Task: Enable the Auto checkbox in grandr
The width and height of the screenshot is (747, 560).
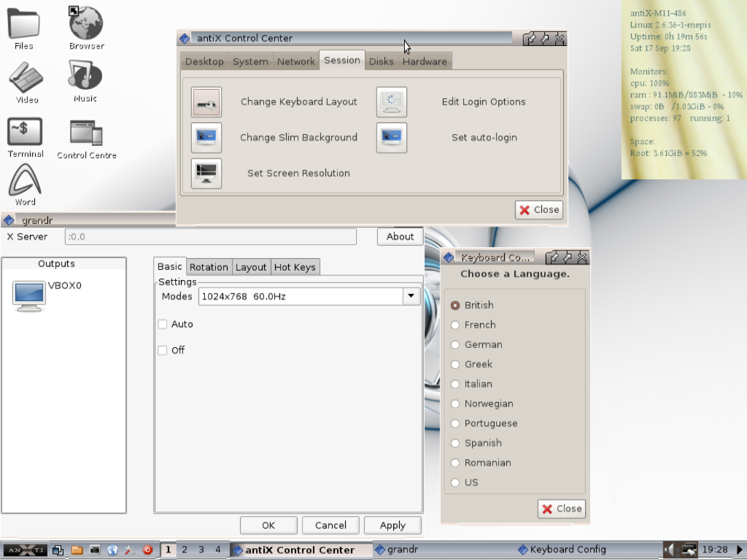Action: (x=163, y=324)
